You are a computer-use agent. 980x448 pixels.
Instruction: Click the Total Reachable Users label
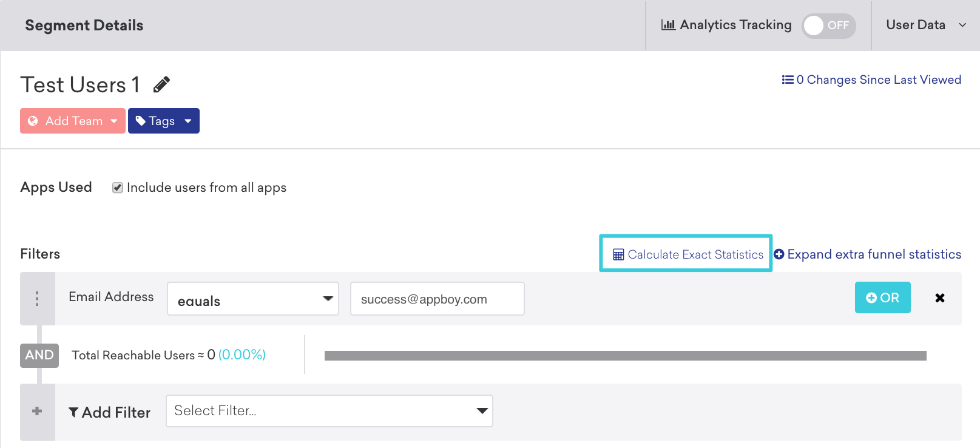click(x=133, y=355)
